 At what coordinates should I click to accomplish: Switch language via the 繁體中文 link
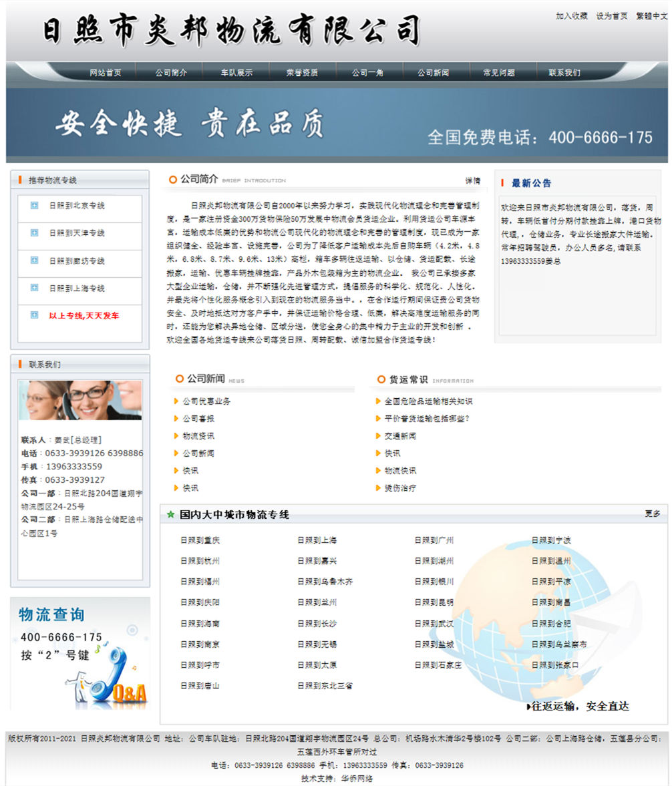pyautogui.click(x=651, y=16)
